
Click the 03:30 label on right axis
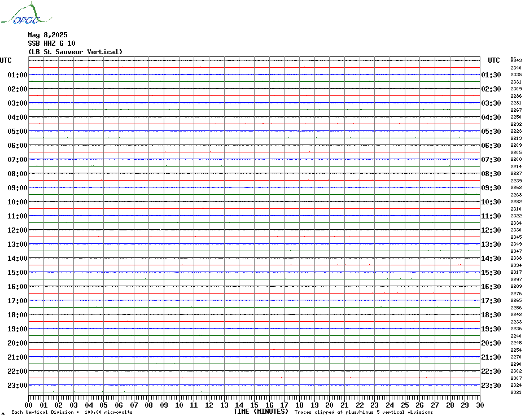tap(491, 103)
